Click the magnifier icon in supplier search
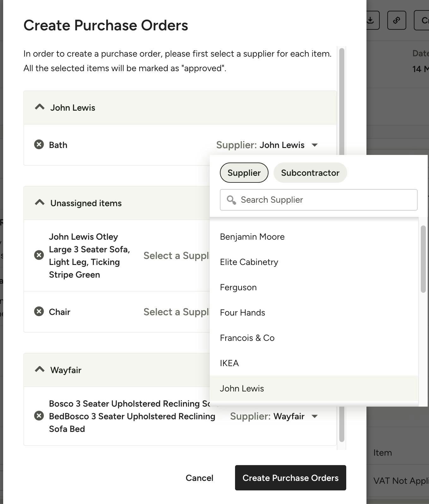Viewport: 429px width, 504px height. click(231, 200)
